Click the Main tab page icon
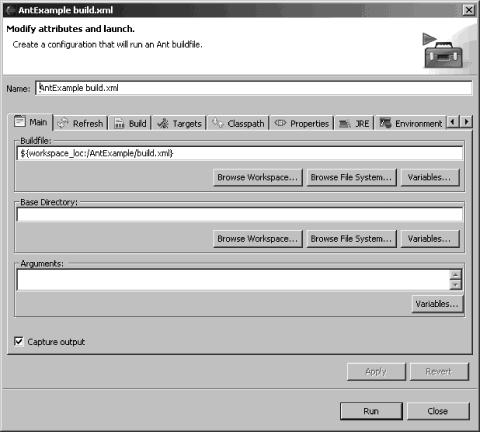481x434 pixels. tap(20, 121)
